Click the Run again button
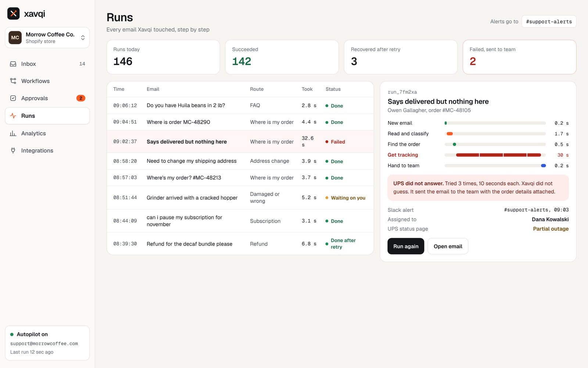 tap(406, 246)
